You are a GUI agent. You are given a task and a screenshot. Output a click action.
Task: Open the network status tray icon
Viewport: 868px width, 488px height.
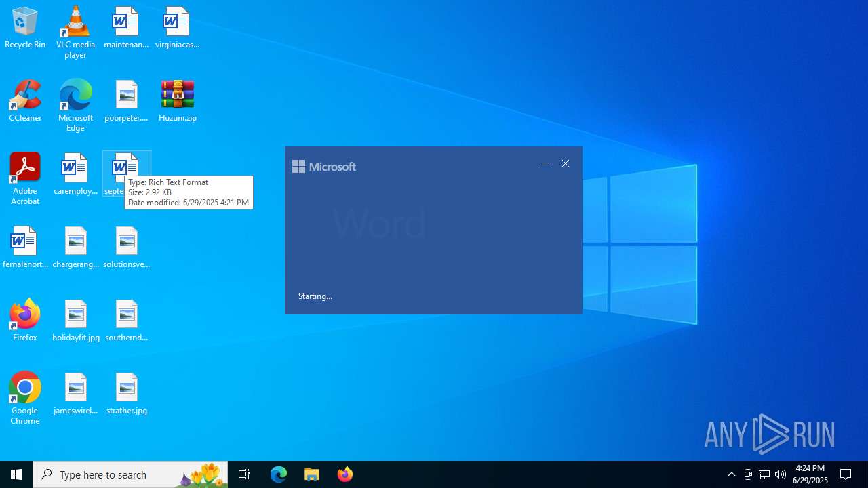pyautogui.click(x=764, y=474)
